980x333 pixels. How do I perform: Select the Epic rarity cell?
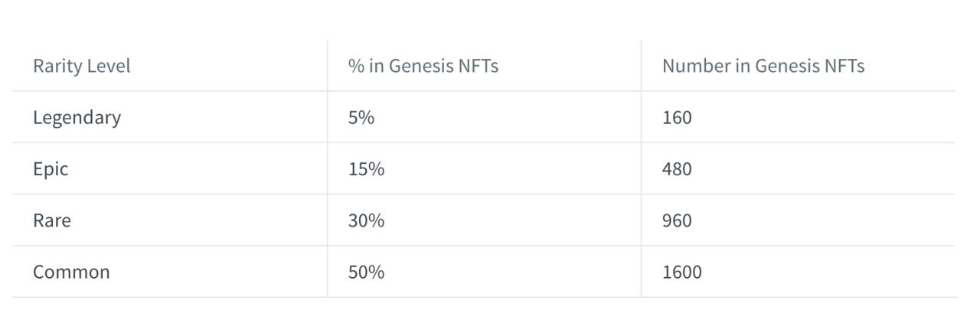pyautogui.click(x=51, y=168)
